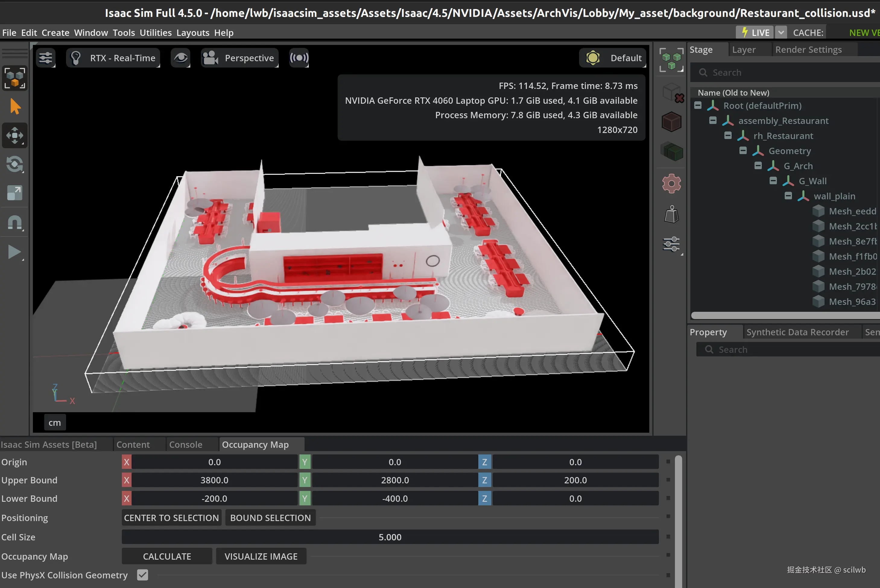Toggle the viewport visibility eye icon
880x588 pixels.
tap(180, 58)
